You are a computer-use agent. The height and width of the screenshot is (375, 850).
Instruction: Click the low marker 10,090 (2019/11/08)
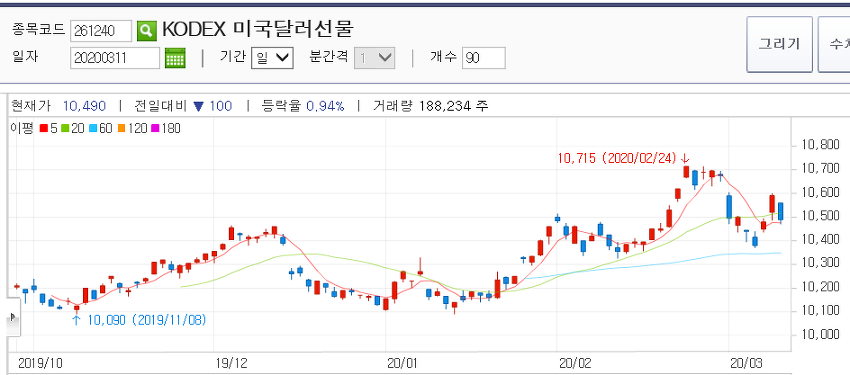(140, 320)
